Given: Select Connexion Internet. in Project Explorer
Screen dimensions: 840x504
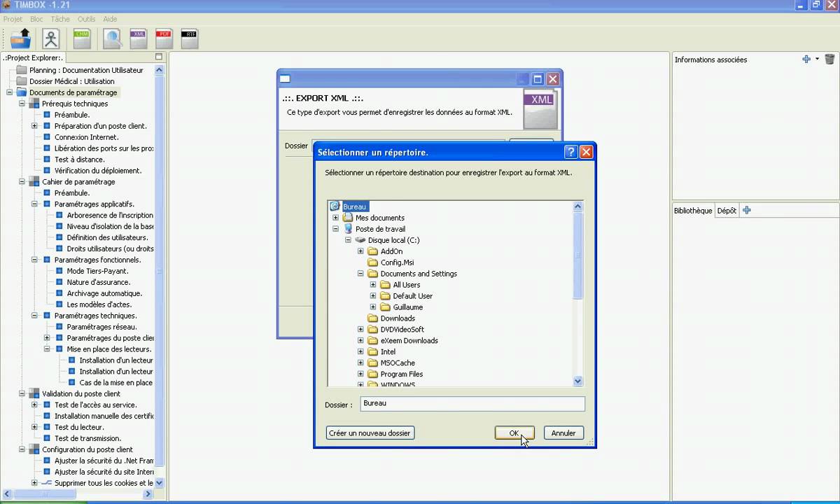Looking at the screenshot, I should click(86, 137).
